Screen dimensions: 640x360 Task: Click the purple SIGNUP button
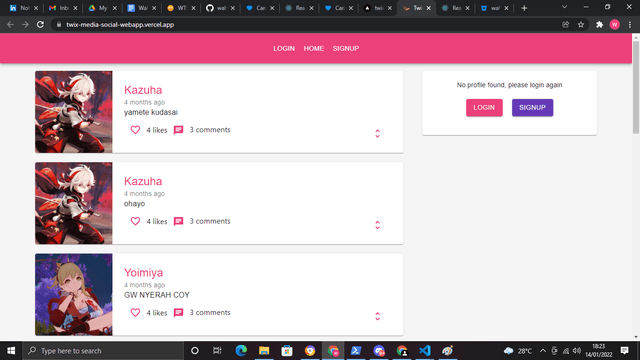point(532,108)
